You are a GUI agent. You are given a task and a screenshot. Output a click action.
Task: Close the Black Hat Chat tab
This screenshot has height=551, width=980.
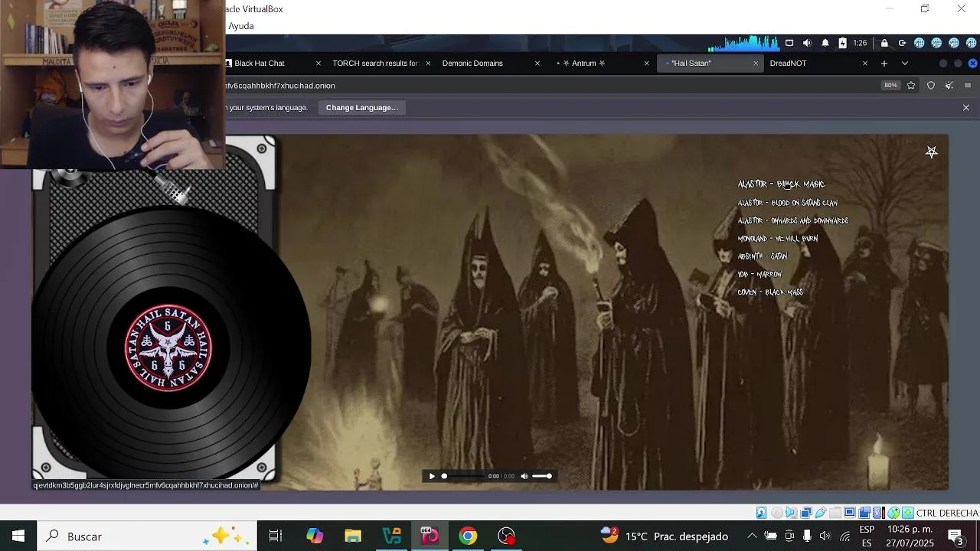[318, 64]
